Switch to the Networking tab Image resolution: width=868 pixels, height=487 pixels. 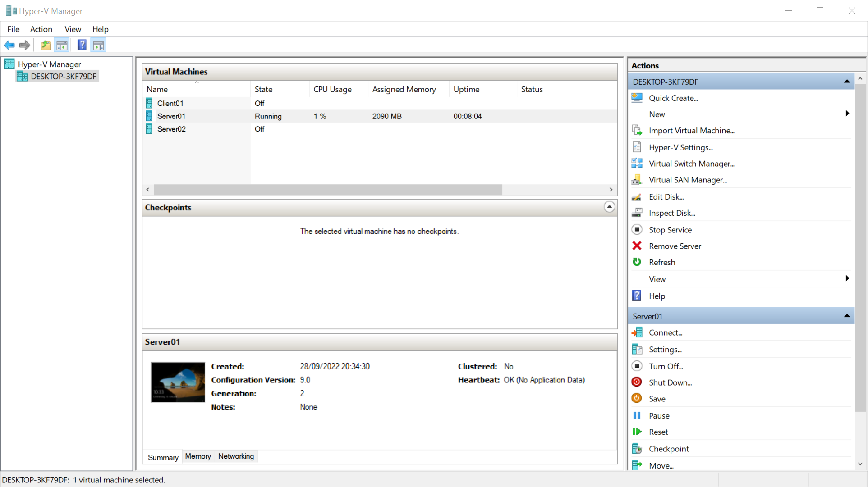click(x=236, y=456)
